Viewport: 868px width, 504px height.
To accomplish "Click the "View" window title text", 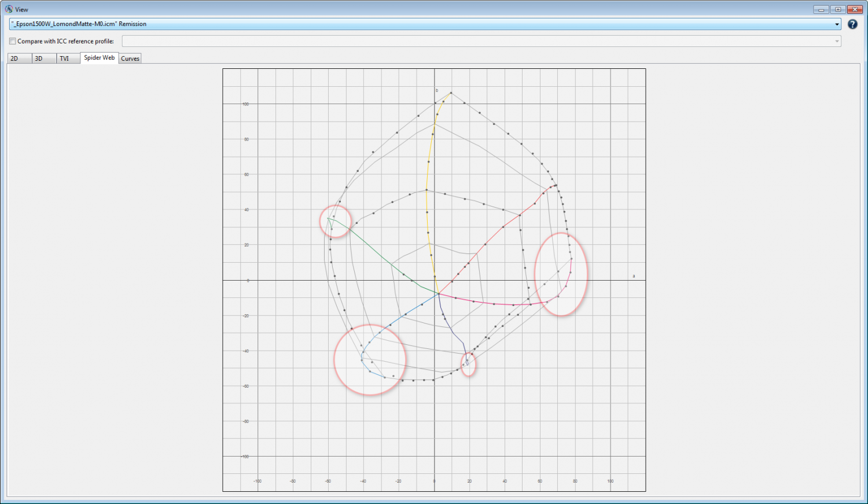I will [21, 9].
